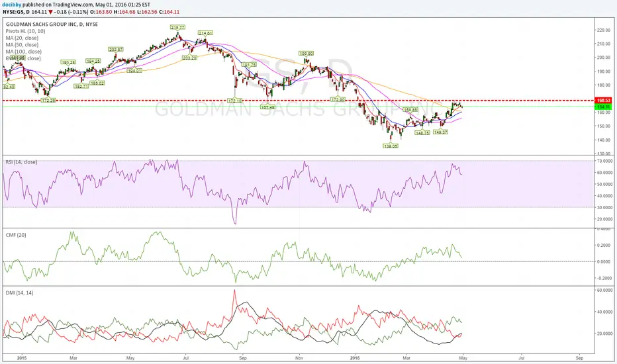Screen dimensions: 617x364
Task: Click the 150.00 price axis value
Action: coord(603,126)
